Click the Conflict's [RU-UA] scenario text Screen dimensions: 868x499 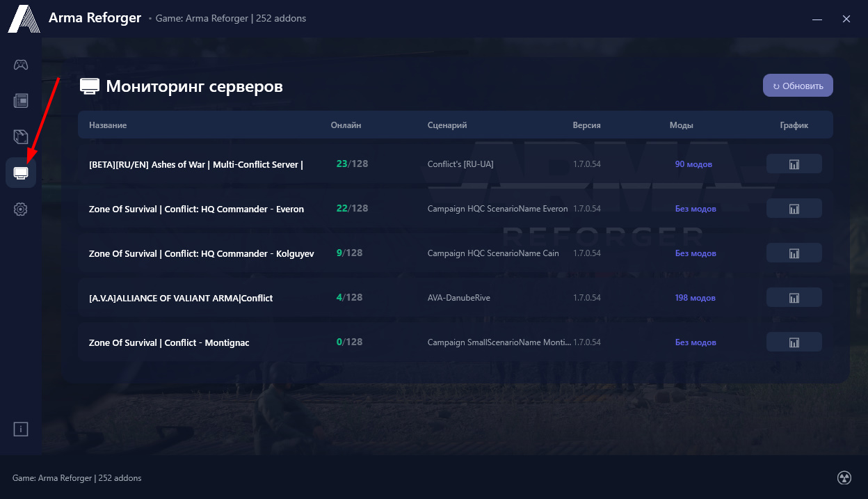coord(460,164)
